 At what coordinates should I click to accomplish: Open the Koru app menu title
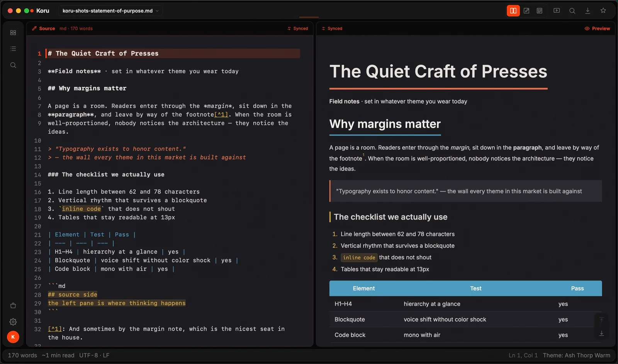pos(42,11)
